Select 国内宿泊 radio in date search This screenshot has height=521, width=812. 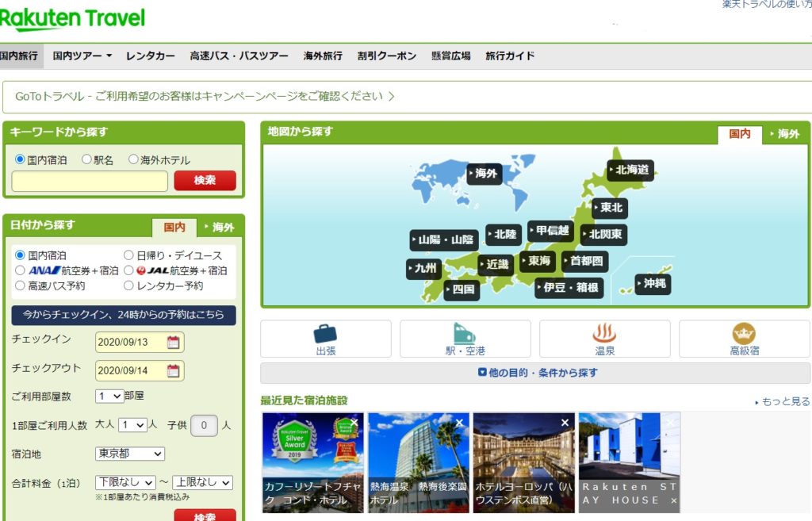coord(20,255)
